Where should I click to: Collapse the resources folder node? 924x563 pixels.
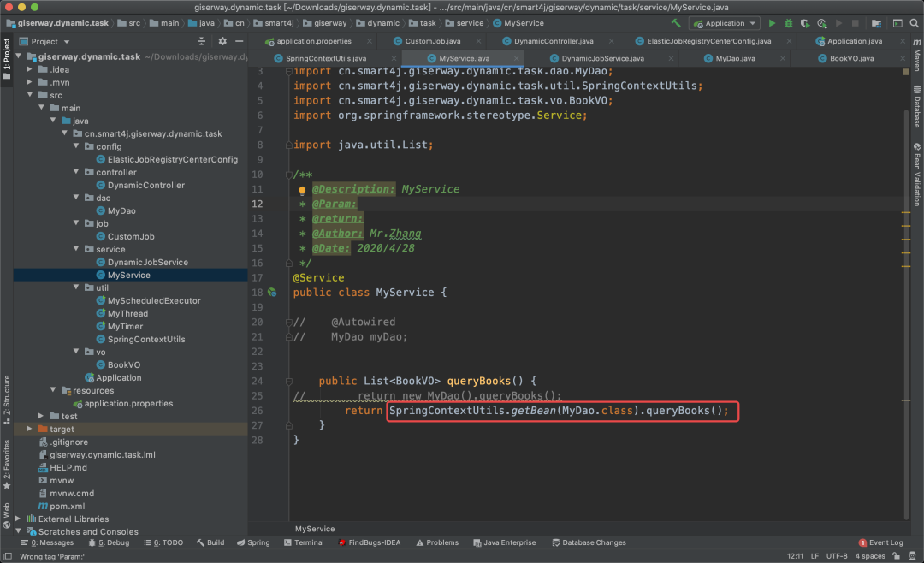click(53, 390)
